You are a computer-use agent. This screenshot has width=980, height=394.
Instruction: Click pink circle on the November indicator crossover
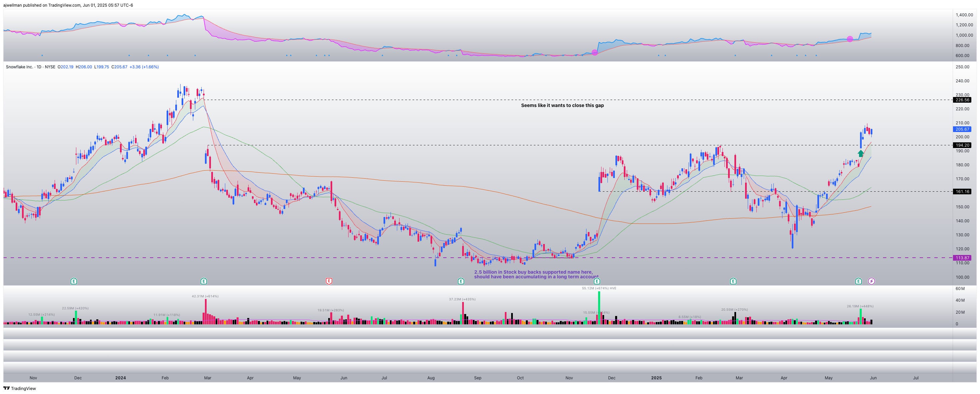[594, 53]
